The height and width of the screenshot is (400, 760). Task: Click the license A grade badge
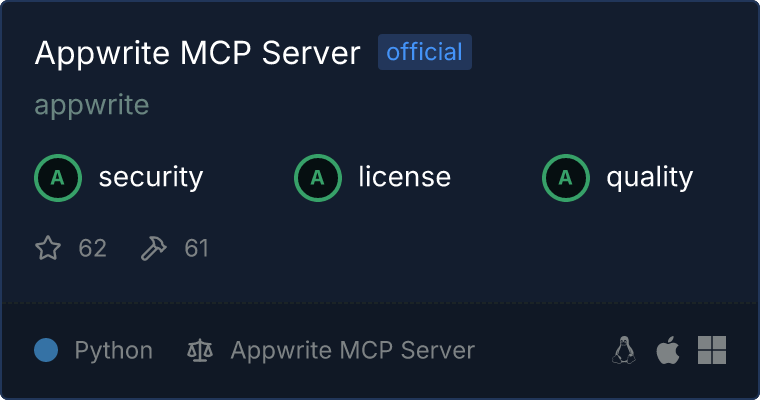(318, 178)
